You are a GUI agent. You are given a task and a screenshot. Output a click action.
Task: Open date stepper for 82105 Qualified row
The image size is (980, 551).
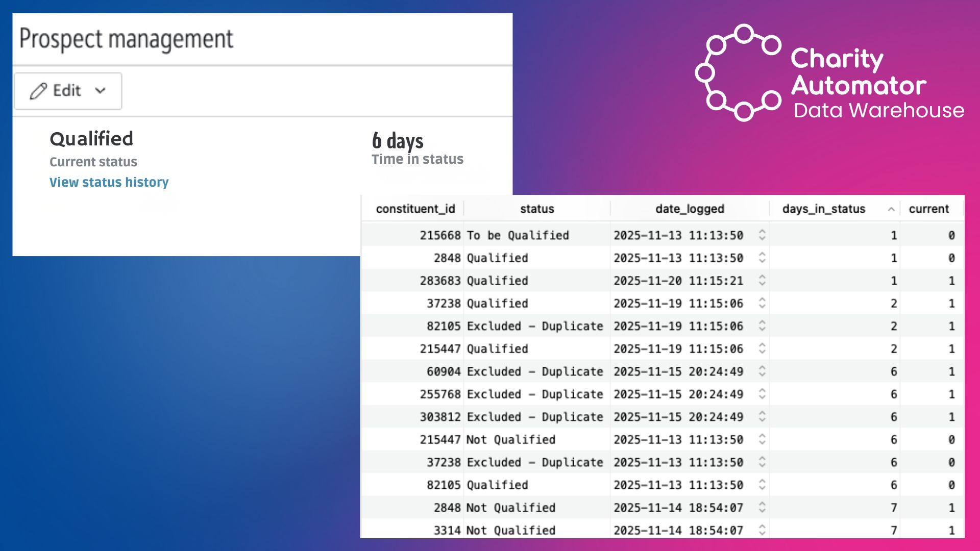[x=762, y=485]
